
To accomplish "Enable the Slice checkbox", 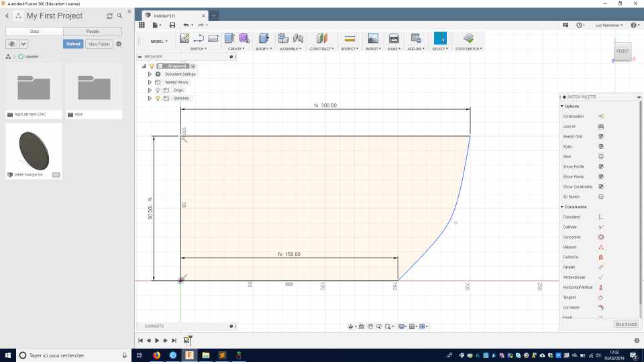I will 601,156.
